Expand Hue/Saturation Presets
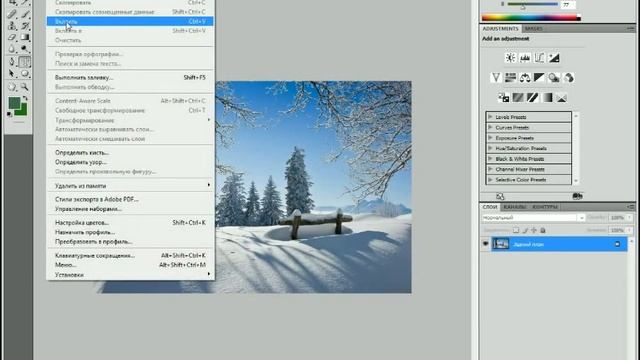 (x=490, y=148)
